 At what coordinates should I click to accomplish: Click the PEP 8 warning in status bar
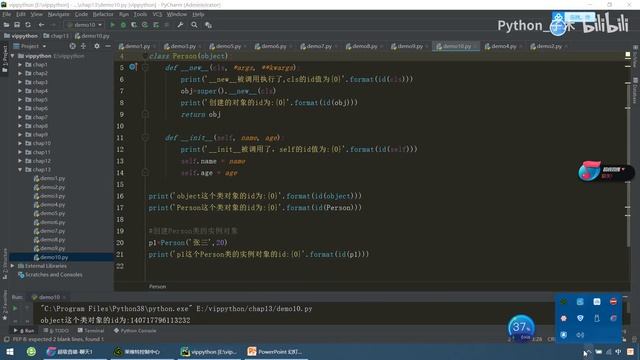click(x=58, y=339)
